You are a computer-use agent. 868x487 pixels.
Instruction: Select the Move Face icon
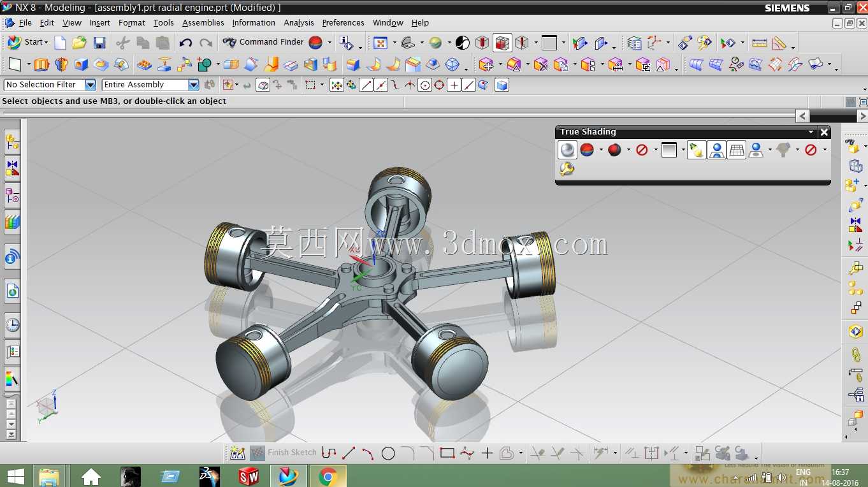486,64
